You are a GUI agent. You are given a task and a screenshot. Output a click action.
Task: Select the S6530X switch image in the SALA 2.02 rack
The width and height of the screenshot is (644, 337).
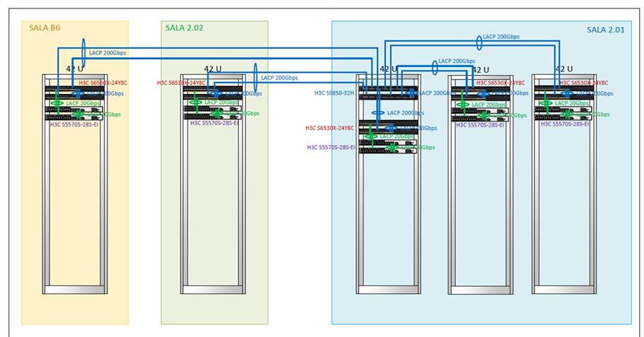(x=213, y=93)
